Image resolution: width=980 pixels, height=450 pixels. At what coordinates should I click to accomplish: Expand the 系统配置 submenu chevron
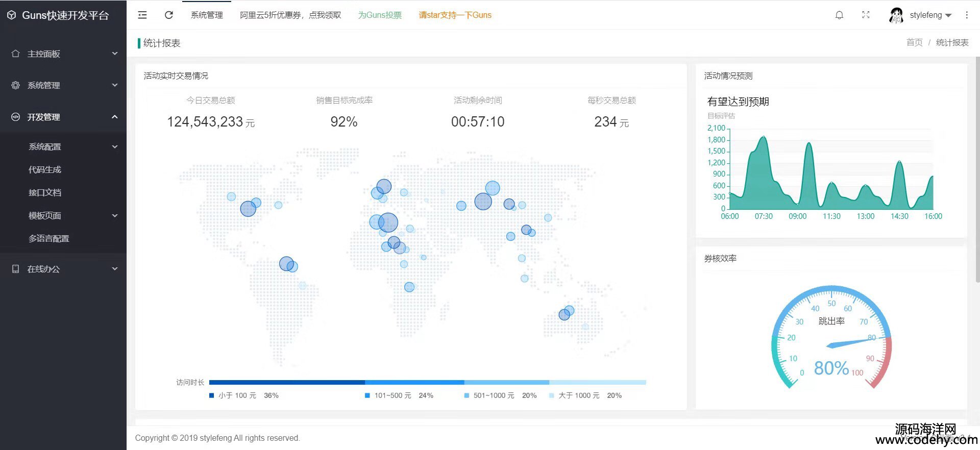pyautogui.click(x=115, y=146)
